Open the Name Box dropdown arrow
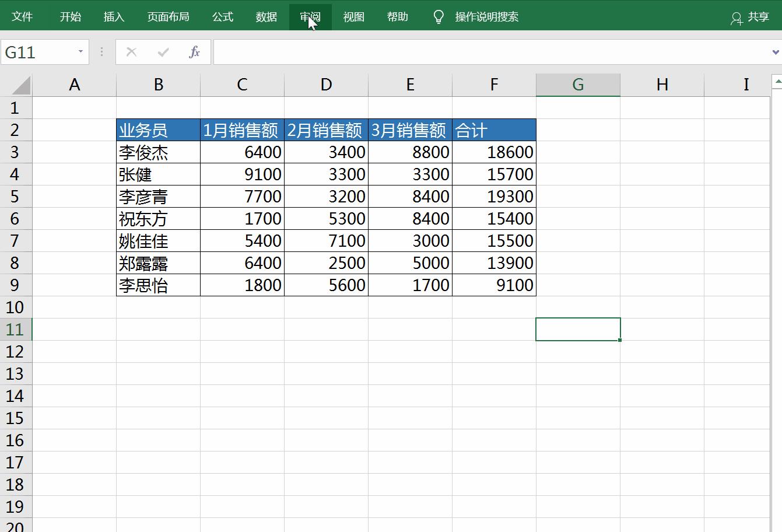Screen dimensions: 782x532 (x=80, y=52)
